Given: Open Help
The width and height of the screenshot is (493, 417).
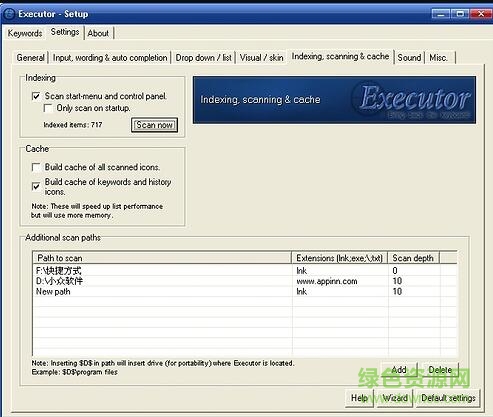Looking at the screenshot, I should 359,398.
